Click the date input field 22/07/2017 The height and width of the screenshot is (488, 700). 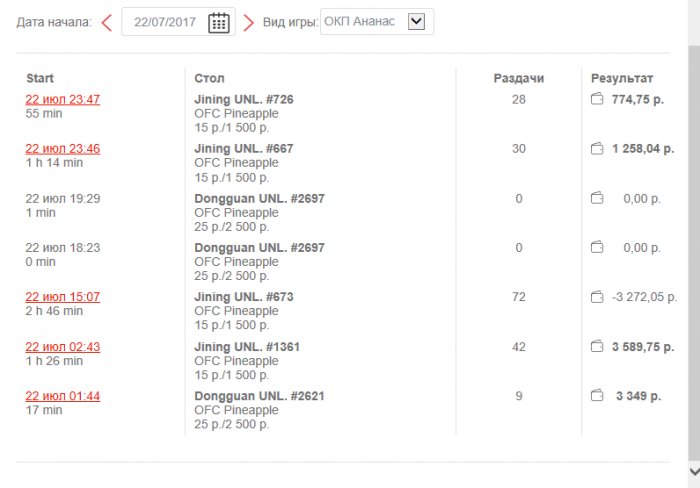click(164, 22)
